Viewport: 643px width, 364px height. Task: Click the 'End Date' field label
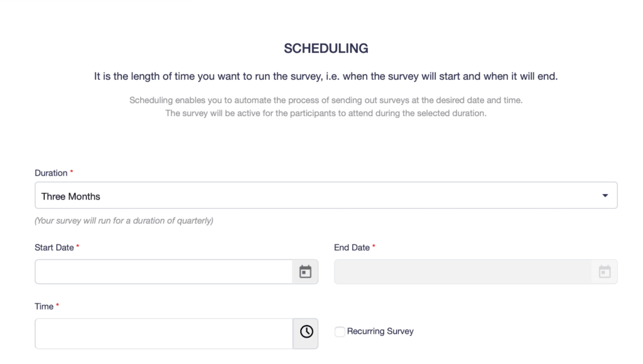tap(352, 247)
